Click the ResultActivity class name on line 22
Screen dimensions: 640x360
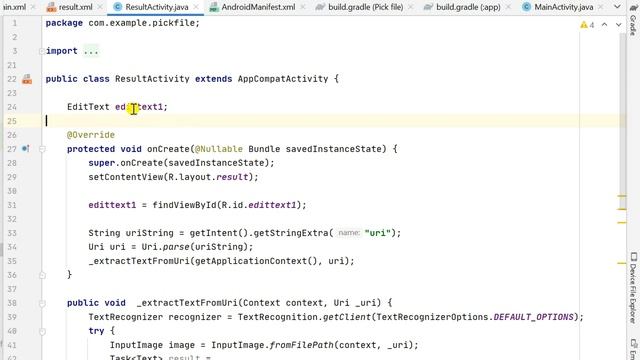[x=152, y=79]
